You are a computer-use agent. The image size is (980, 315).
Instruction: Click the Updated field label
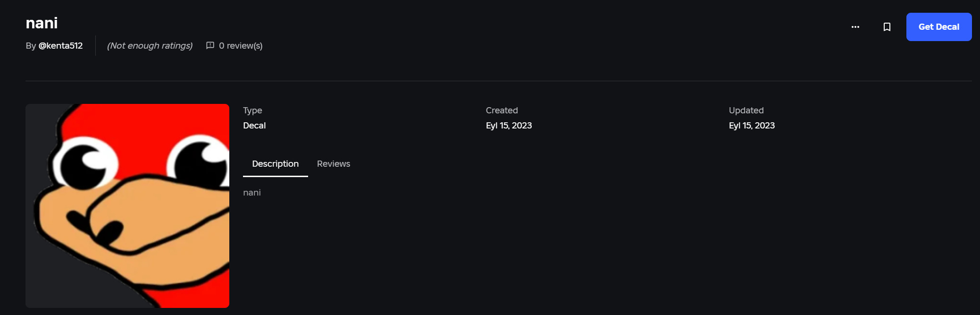click(x=746, y=111)
